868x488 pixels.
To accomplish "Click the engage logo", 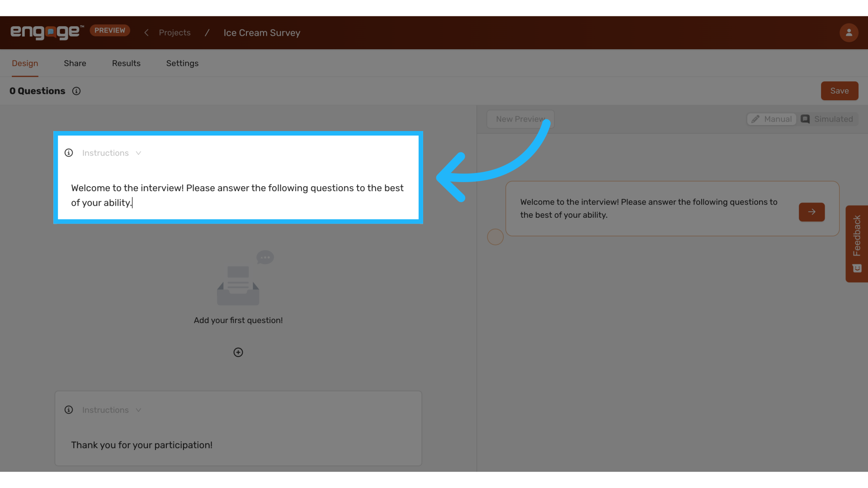I will (x=47, y=32).
